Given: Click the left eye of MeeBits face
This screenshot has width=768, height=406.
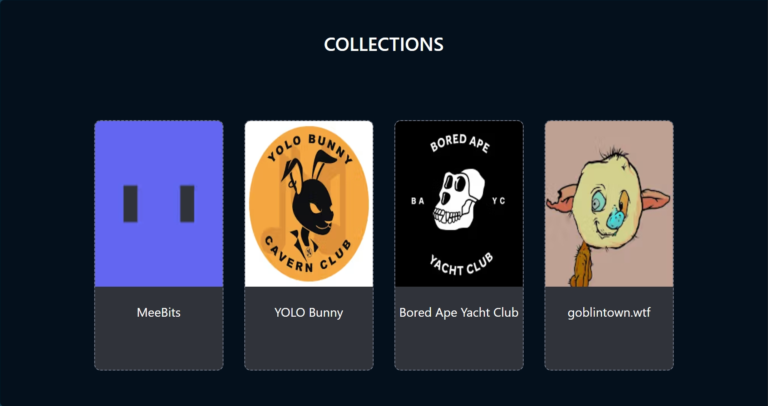Looking at the screenshot, I should click(x=130, y=204).
